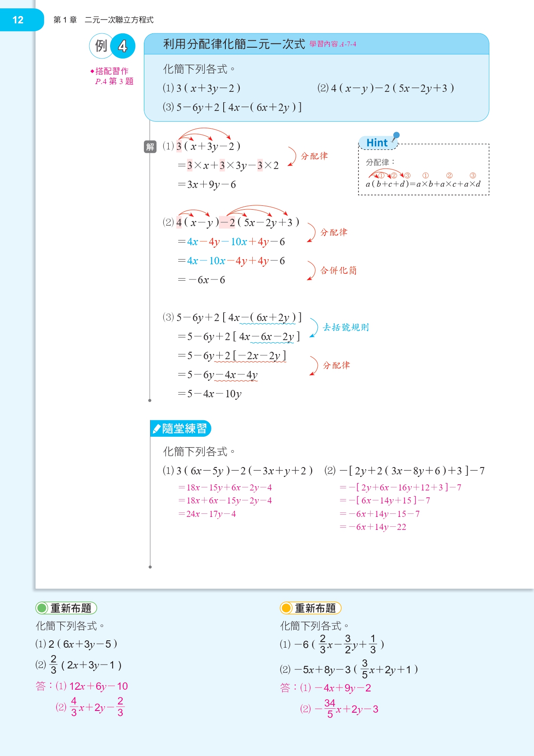Click the blue pushpin on Hint box

coord(396,136)
